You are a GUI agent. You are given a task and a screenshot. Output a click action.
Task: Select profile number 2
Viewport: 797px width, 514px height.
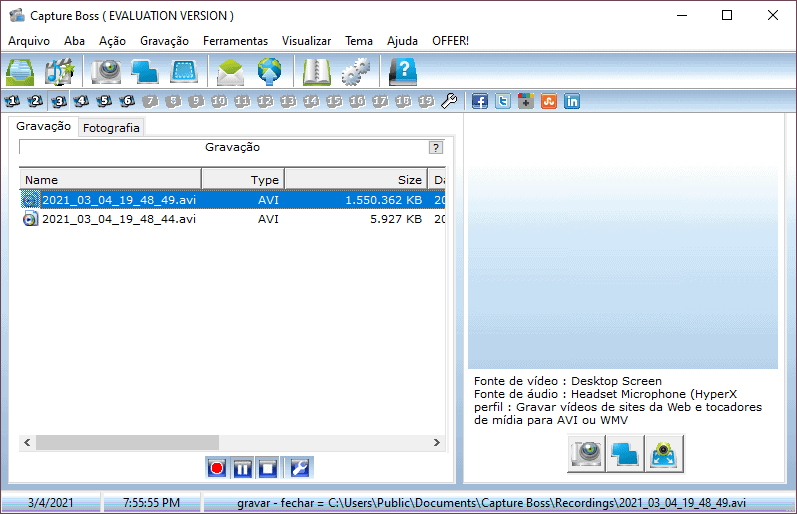(x=35, y=101)
